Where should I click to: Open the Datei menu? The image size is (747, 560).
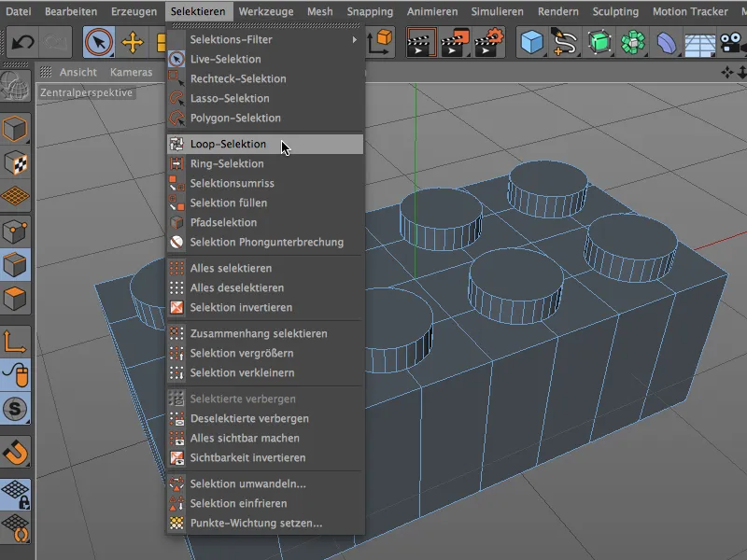pos(18,11)
